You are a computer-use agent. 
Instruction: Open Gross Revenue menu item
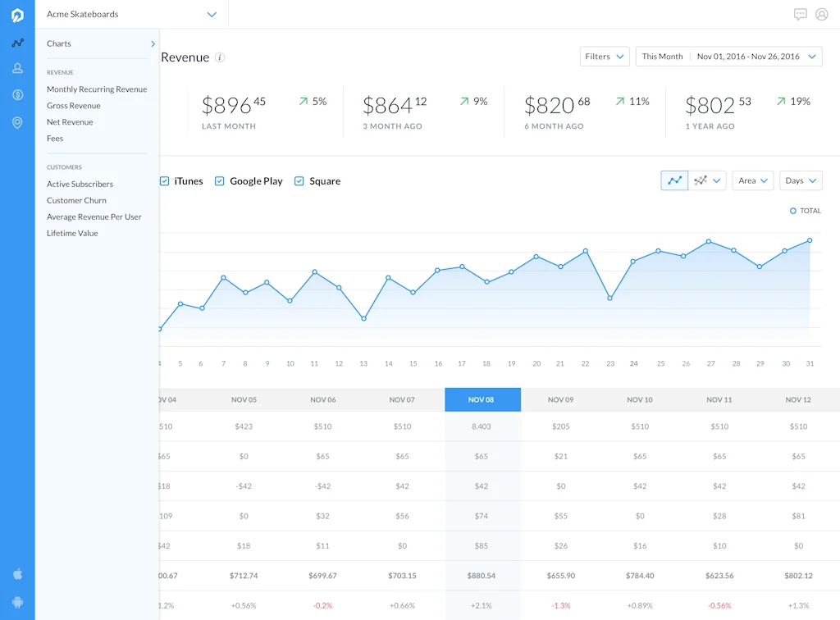tap(73, 106)
